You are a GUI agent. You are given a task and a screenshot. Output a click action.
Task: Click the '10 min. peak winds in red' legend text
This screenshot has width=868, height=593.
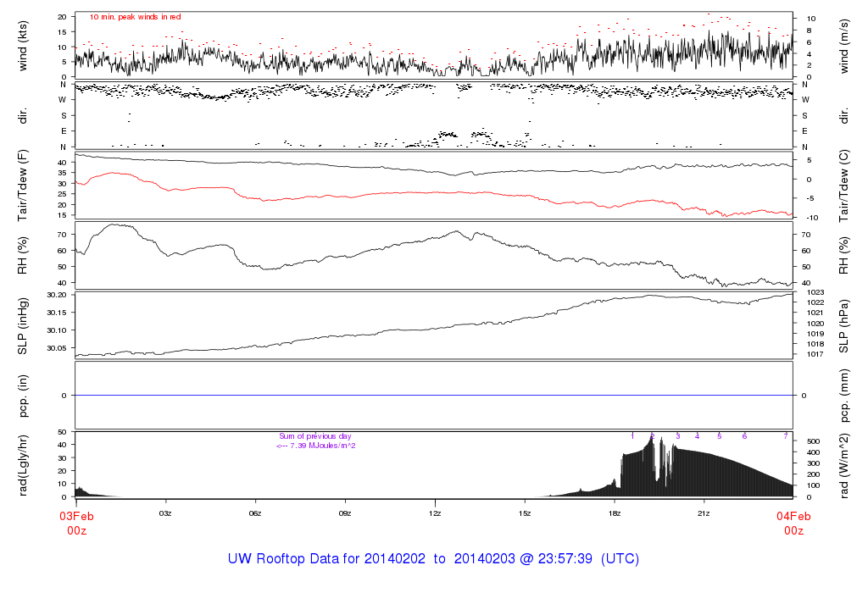point(135,17)
